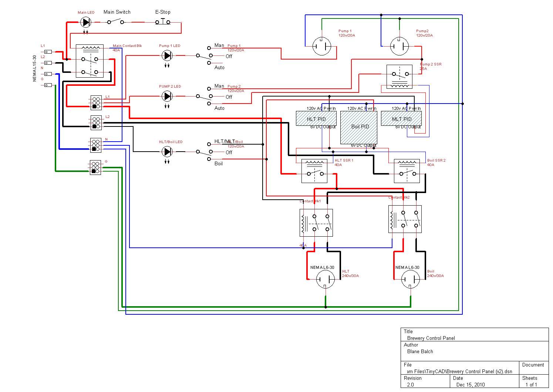Click the Contact Blk1 contactor symbol

[x=316, y=223]
